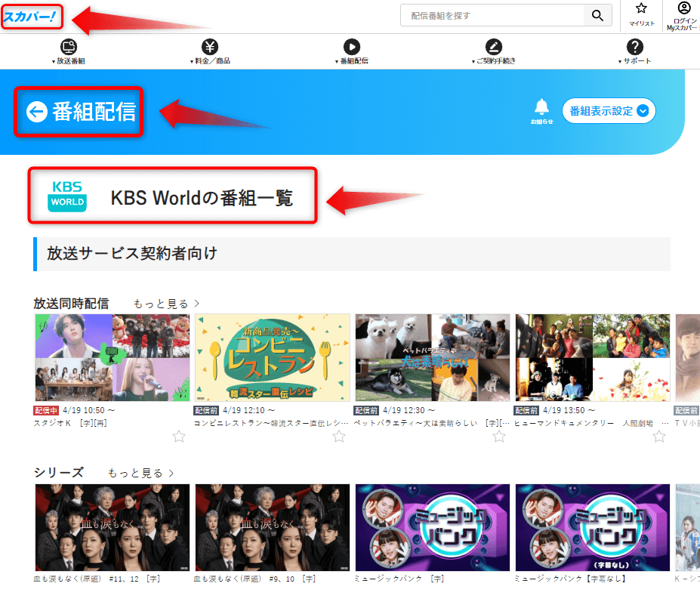Click the ミュージックバンク [字] title text
The width and height of the screenshot is (700, 599).
(x=399, y=579)
